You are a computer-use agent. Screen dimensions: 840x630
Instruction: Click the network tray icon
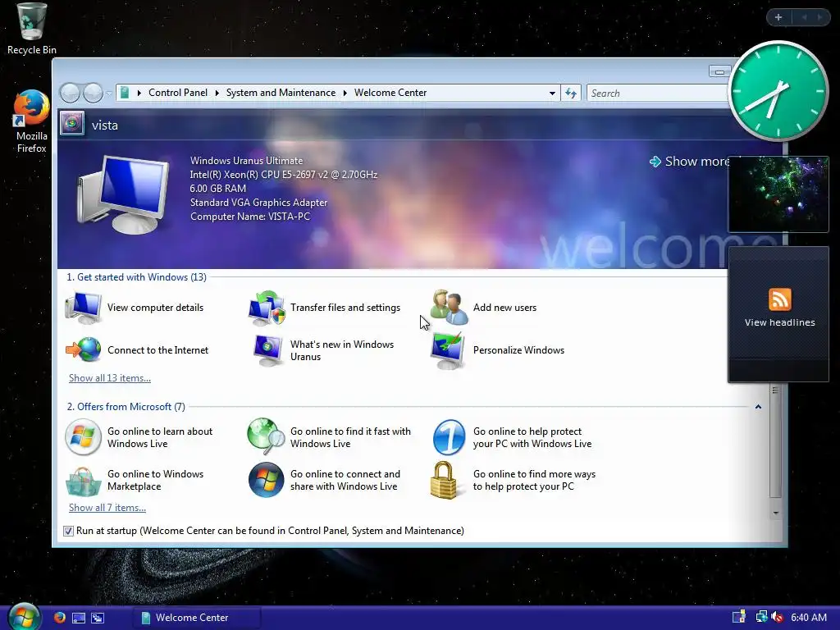[761, 617]
